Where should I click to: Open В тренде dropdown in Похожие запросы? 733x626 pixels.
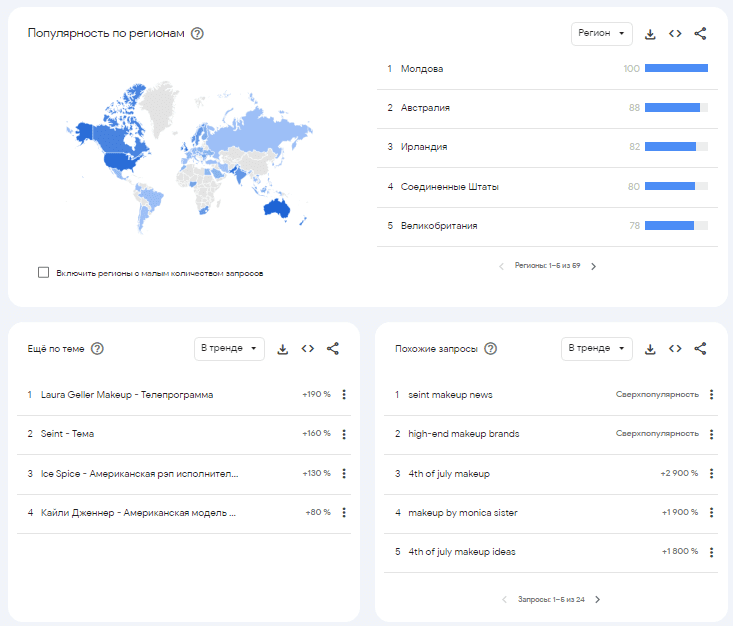596,349
